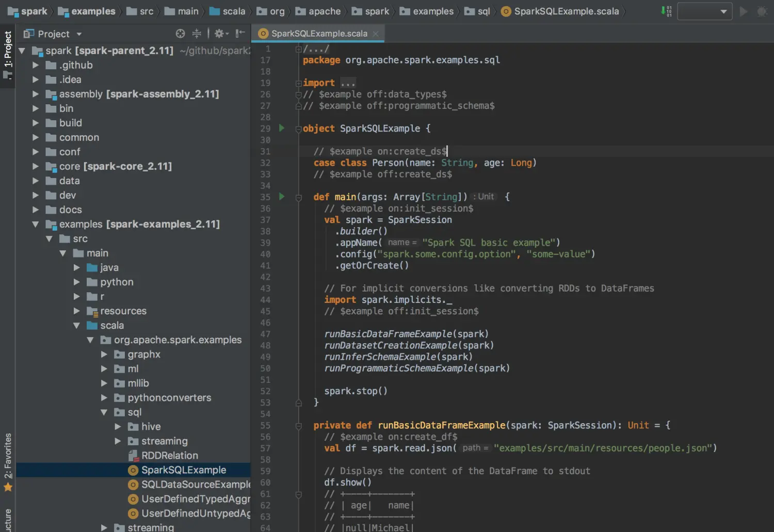Expand the graphx package

click(x=104, y=354)
